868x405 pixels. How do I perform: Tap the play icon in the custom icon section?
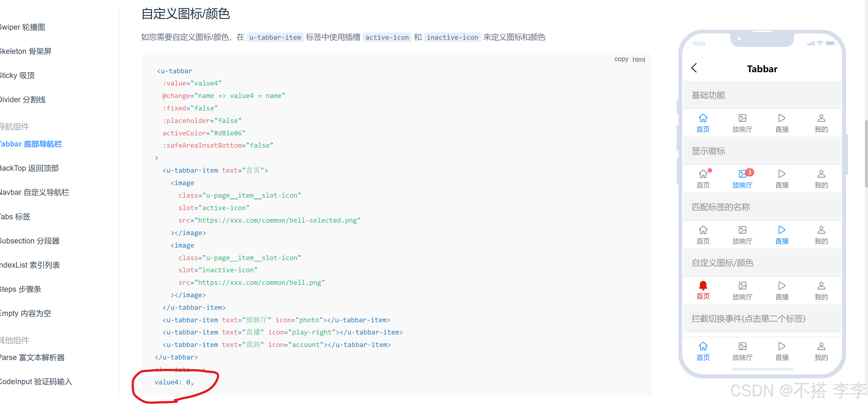pyautogui.click(x=782, y=285)
